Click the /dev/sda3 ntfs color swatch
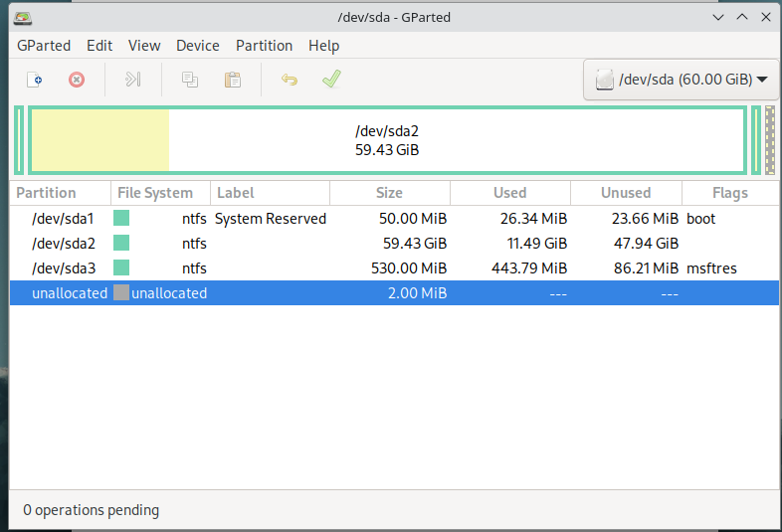This screenshot has width=782, height=532. [121, 267]
